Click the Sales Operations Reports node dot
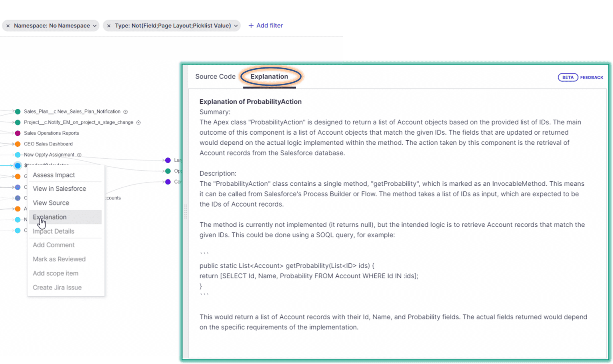This screenshot has width=613, height=364. pos(18,133)
